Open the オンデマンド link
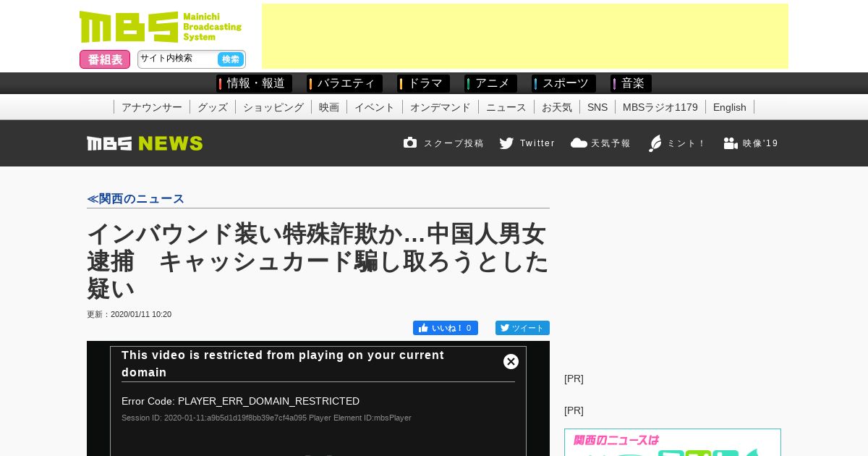 (441, 107)
